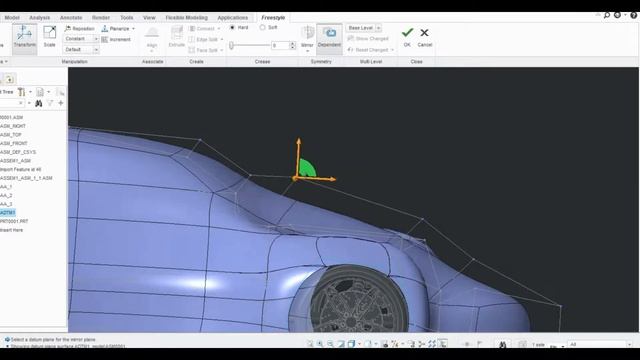Click the Align tool
The image size is (640, 360).
click(x=152, y=38)
